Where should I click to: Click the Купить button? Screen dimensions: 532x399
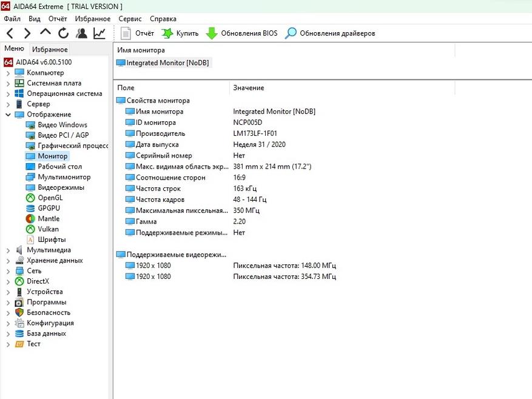pyautogui.click(x=180, y=33)
